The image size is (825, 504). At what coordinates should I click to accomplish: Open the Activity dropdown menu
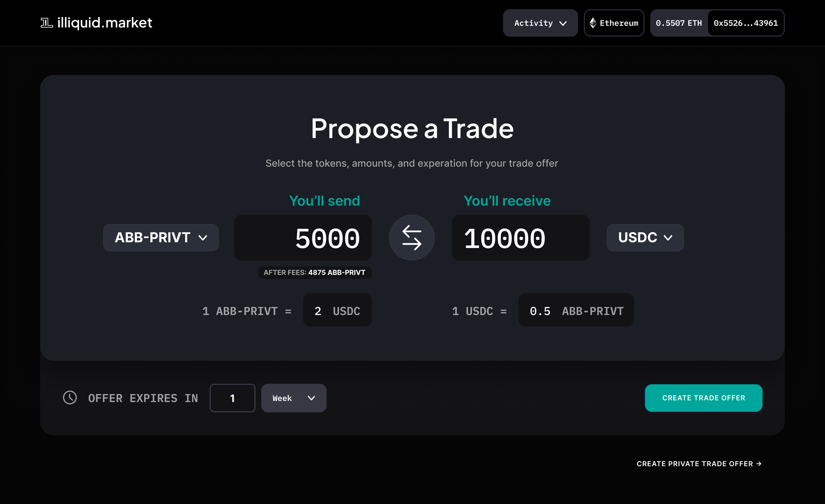coord(540,23)
